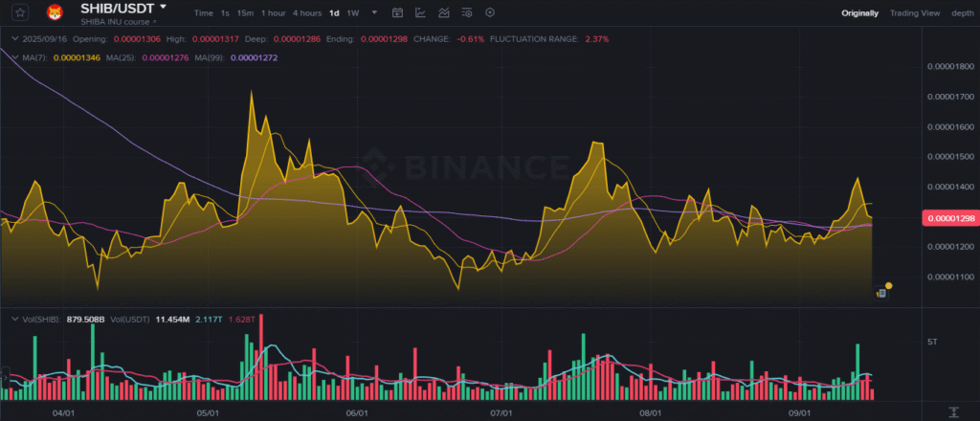Image resolution: width=980 pixels, height=421 pixels.
Task: Select the 1W timeframe
Action: [x=353, y=13]
